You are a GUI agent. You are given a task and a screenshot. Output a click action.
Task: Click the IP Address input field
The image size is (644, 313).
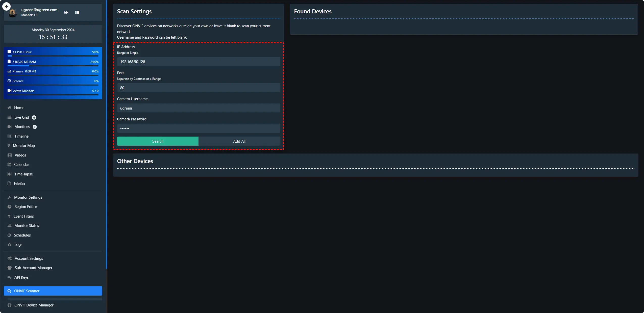pos(199,62)
